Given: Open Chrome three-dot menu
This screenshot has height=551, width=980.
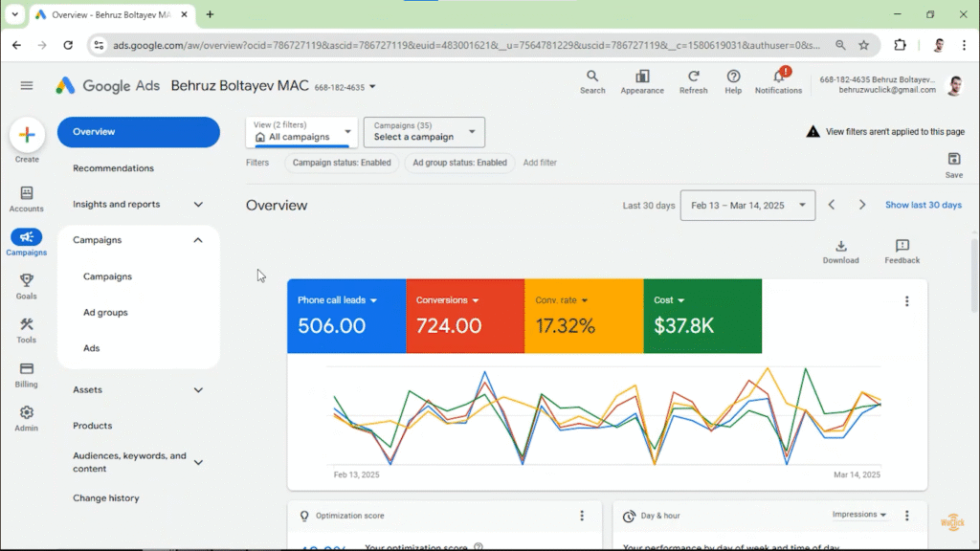Looking at the screenshot, I should click(964, 45).
